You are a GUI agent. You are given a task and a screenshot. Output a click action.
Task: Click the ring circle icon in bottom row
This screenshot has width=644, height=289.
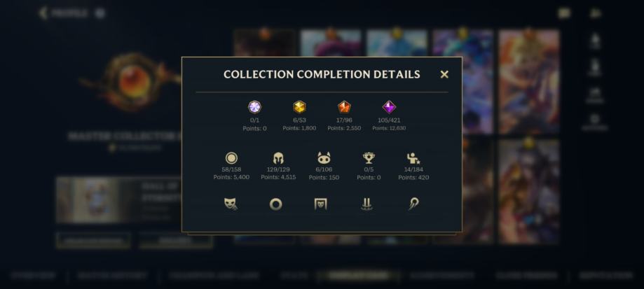(275, 204)
